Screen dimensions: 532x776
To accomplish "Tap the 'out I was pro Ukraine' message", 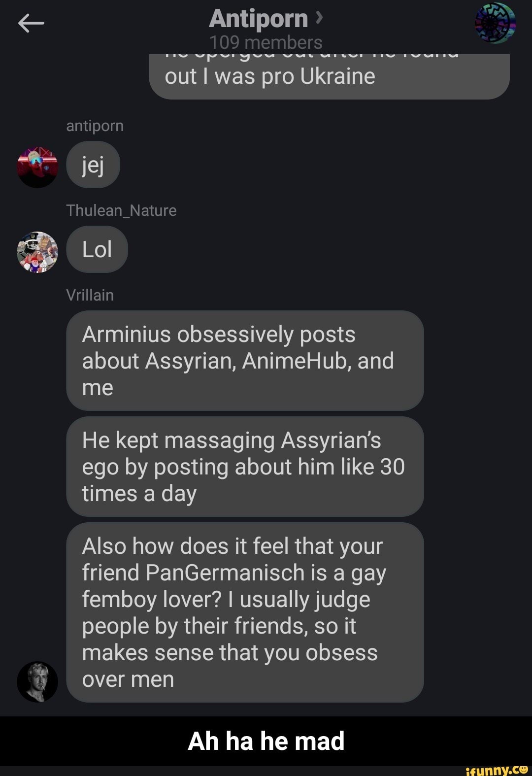I will click(x=329, y=76).
